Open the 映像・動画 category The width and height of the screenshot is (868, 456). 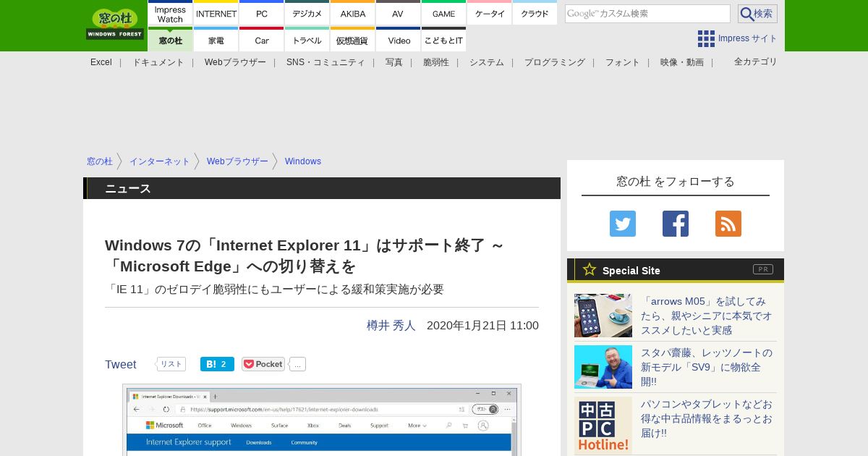[682, 62]
